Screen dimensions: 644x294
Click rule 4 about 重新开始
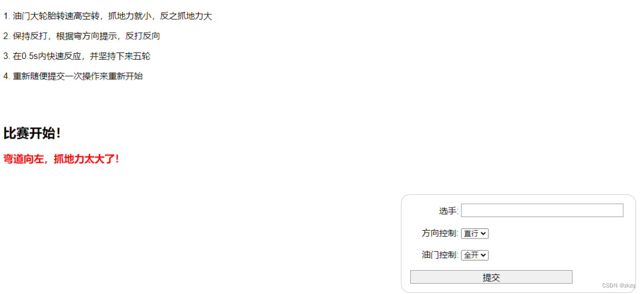(x=73, y=76)
